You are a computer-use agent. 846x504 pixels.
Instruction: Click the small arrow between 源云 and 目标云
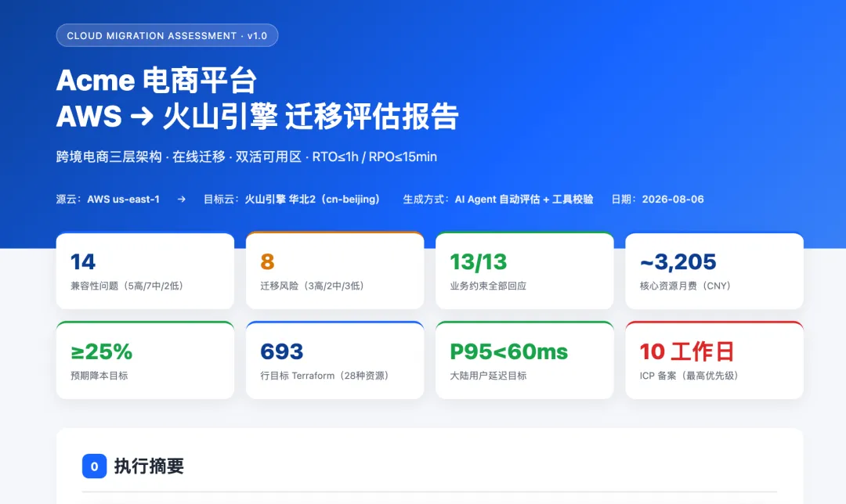[181, 200]
